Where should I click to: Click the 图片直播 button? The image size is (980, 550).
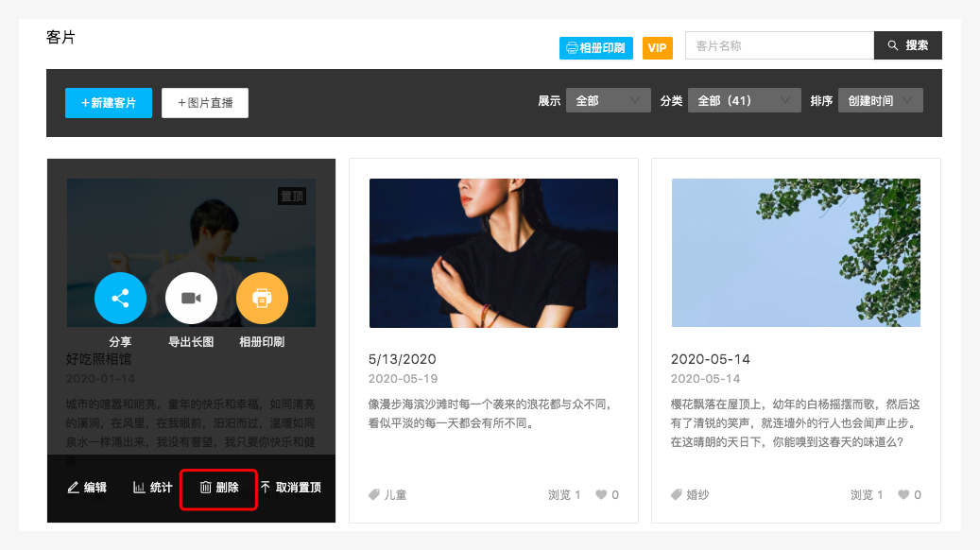pos(205,103)
